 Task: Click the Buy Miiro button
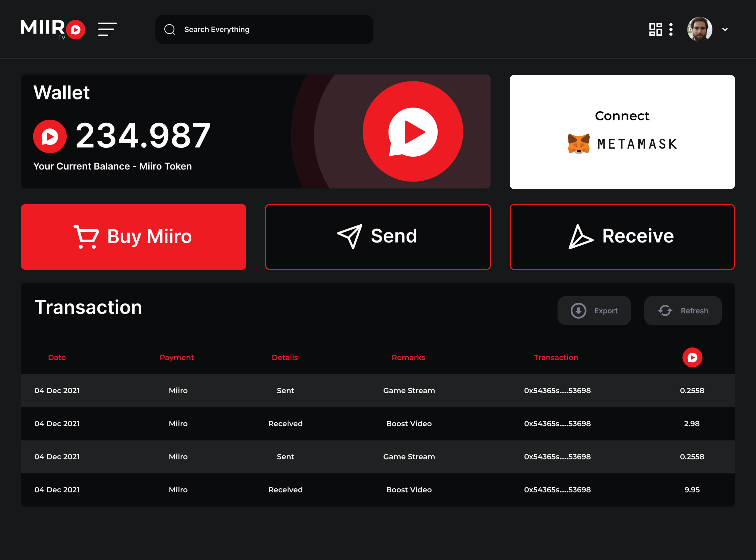pos(134,237)
